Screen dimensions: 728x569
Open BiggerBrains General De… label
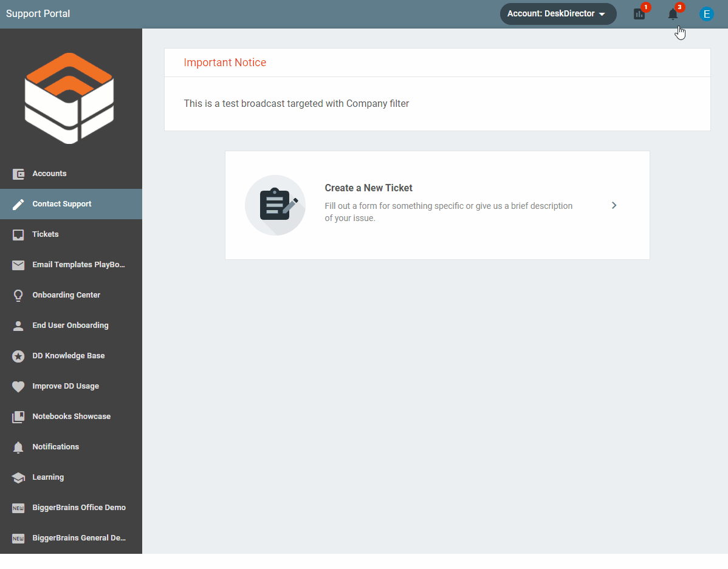click(x=79, y=538)
